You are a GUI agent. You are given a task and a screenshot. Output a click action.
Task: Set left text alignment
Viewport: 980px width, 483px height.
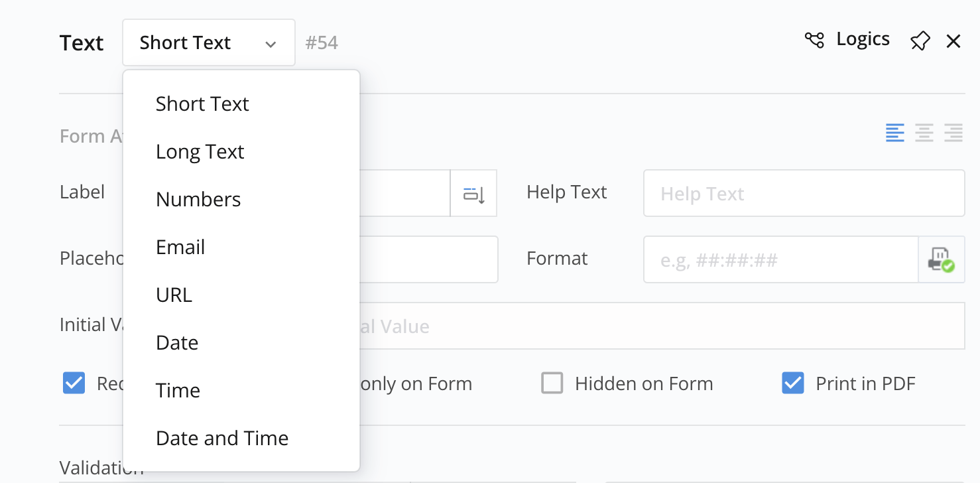(x=895, y=133)
